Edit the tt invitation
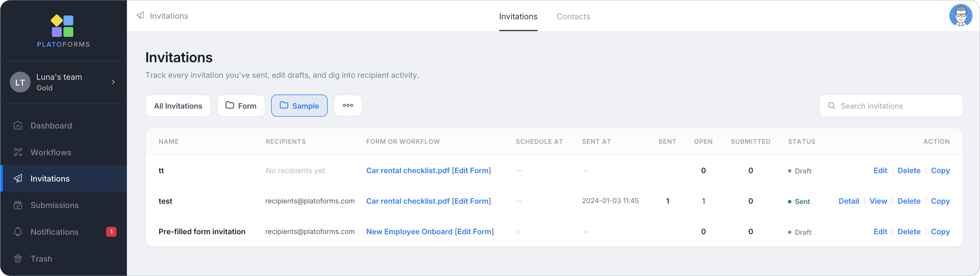Viewport: 980px width, 276px height. 880,170
